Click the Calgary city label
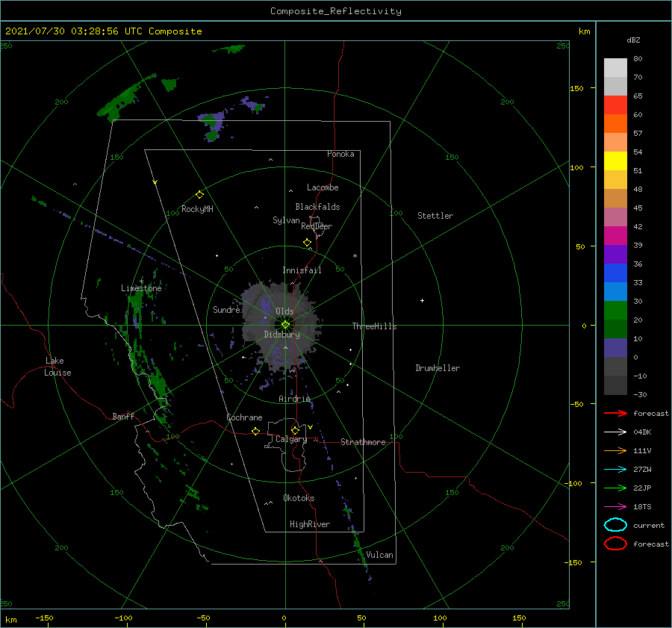This screenshot has width=672, height=628. pyautogui.click(x=291, y=439)
